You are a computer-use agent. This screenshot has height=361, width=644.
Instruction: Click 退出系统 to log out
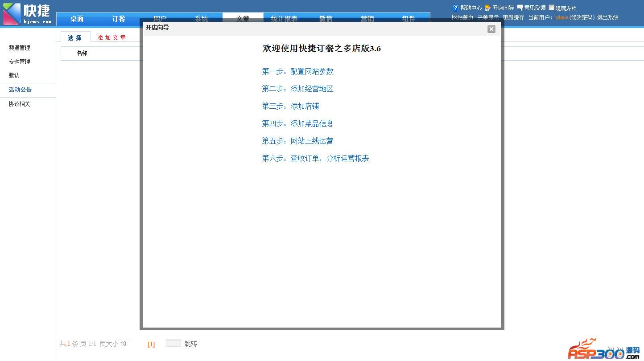tap(608, 17)
